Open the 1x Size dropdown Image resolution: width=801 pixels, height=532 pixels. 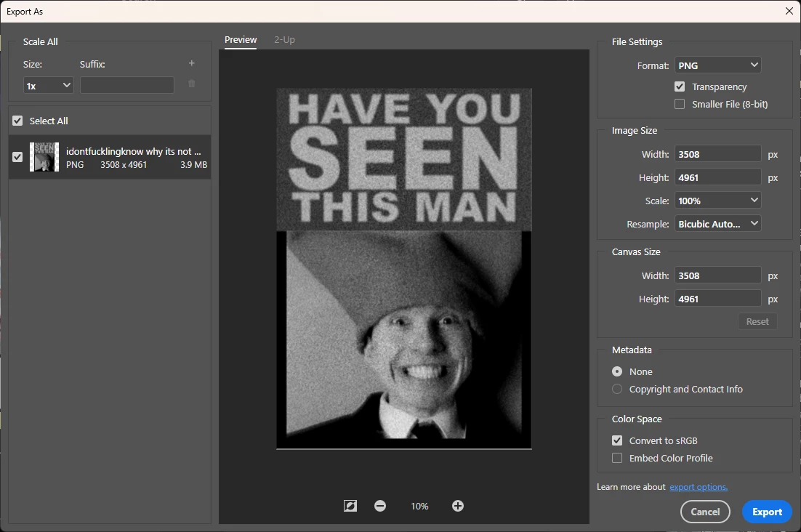[49, 86]
